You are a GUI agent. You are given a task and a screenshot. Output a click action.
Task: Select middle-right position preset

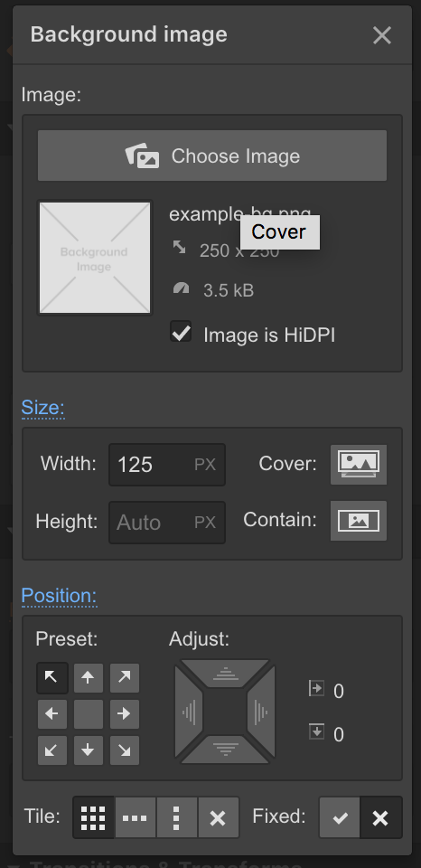point(125,714)
